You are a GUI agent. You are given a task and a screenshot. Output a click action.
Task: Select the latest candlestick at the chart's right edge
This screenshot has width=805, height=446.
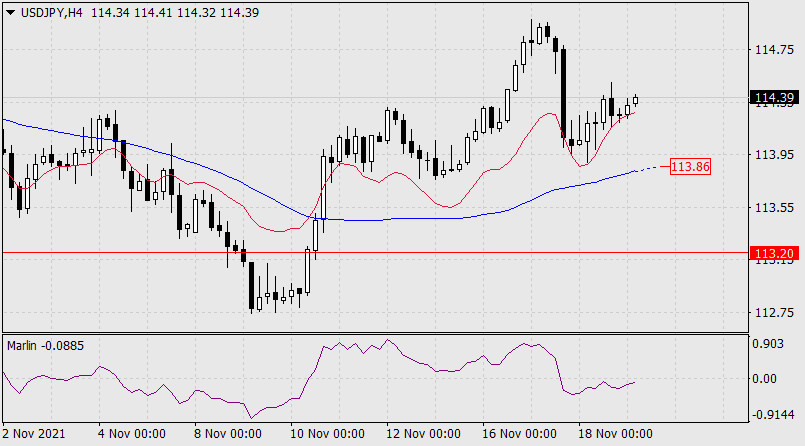pos(636,100)
